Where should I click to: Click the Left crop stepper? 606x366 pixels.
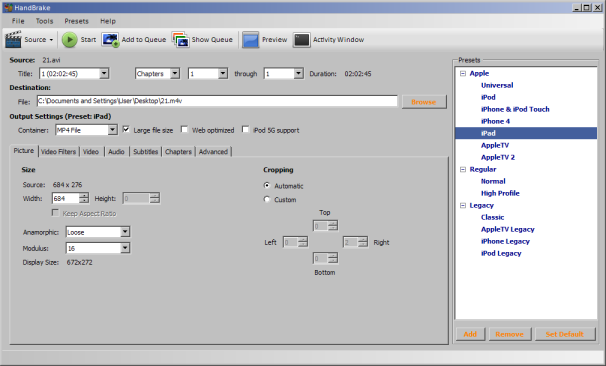coord(303,242)
